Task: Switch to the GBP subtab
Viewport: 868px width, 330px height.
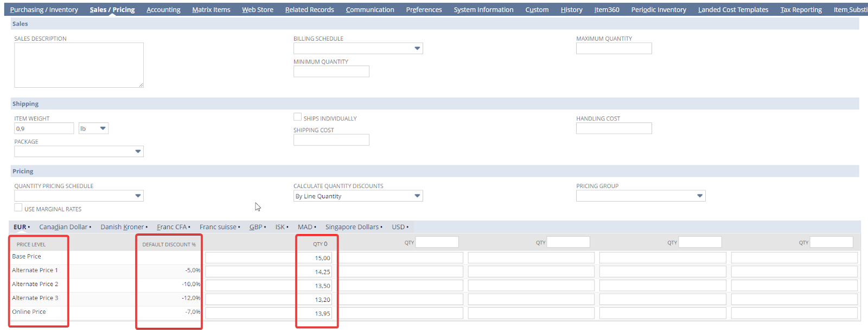Action: (x=256, y=227)
